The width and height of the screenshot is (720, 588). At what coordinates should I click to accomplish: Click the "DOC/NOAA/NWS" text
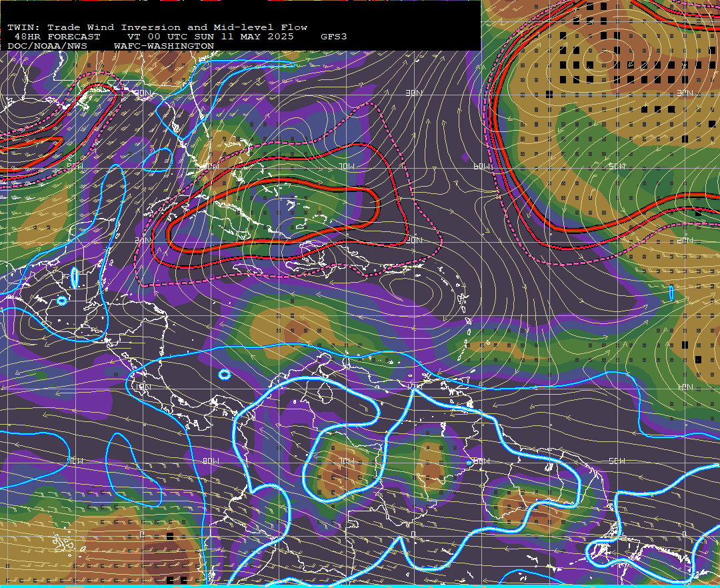point(47,47)
